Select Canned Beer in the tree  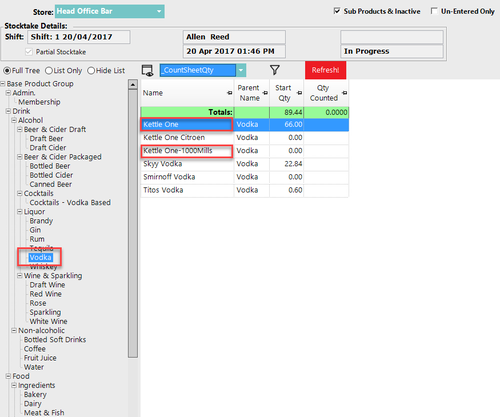click(x=51, y=184)
